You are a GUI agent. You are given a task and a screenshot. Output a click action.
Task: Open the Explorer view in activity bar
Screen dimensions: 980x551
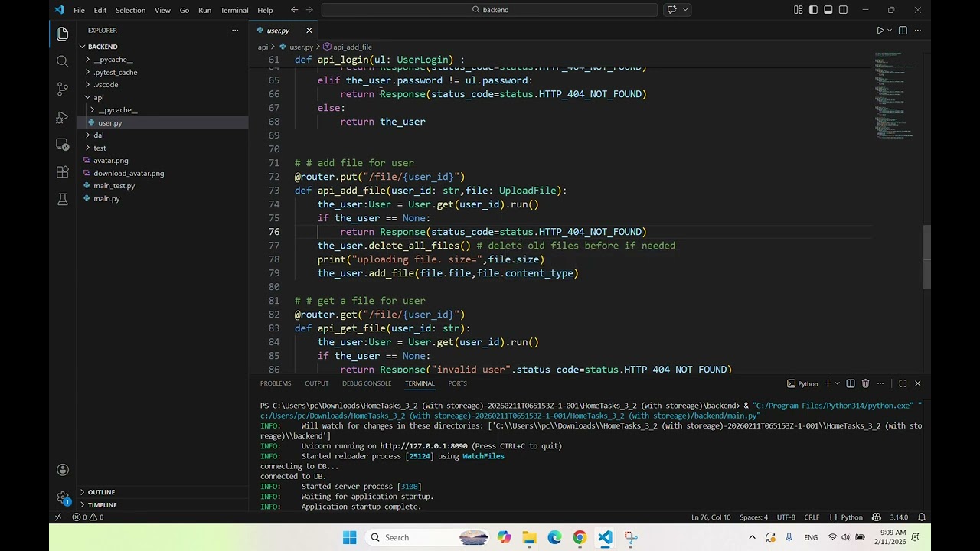point(63,34)
